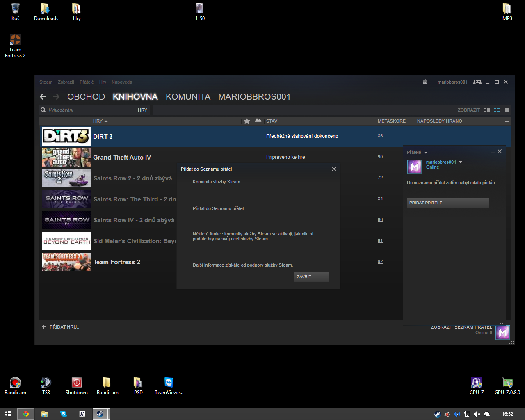This screenshot has width=525, height=420.
Task: Open Team Fortress 2 desktop shortcut
Action: pyautogui.click(x=15, y=46)
